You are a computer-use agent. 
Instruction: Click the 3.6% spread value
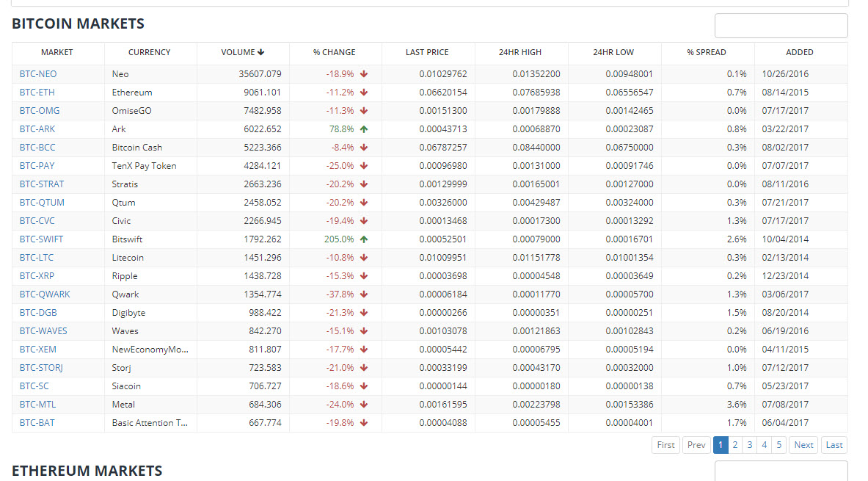click(737, 405)
